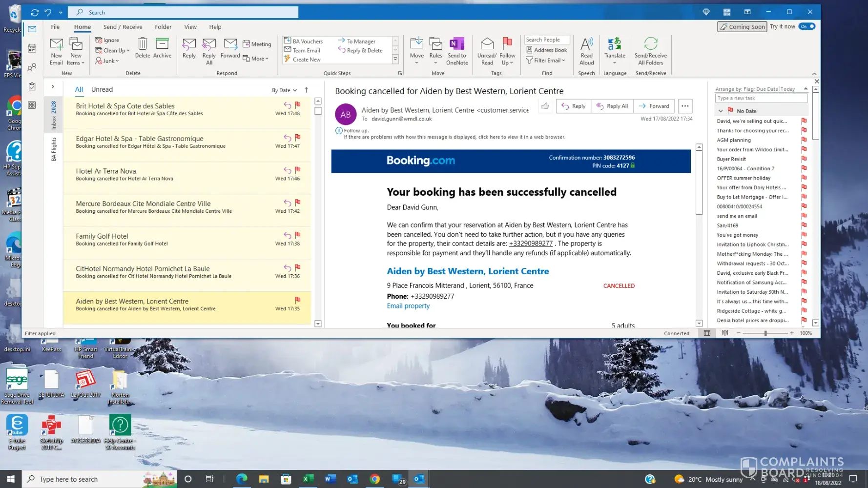Toggle the Try it now switch
Viewport: 868px width, 488px height.
pos(807,26)
